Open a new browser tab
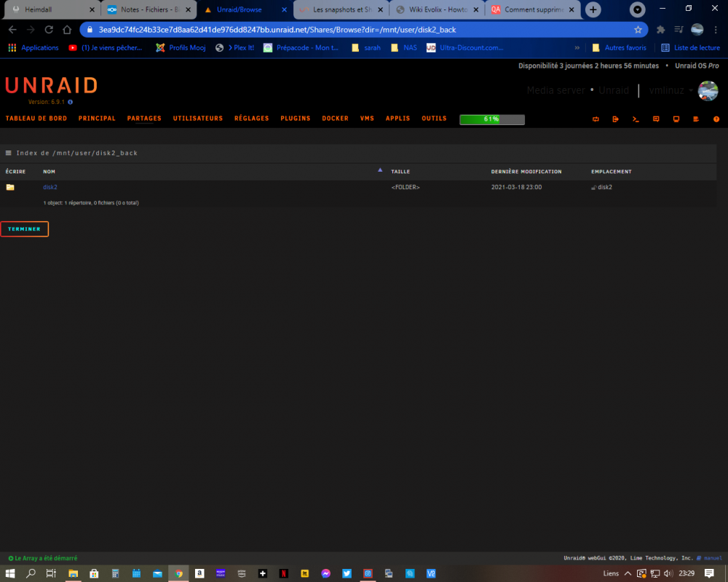 pyautogui.click(x=593, y=9)
